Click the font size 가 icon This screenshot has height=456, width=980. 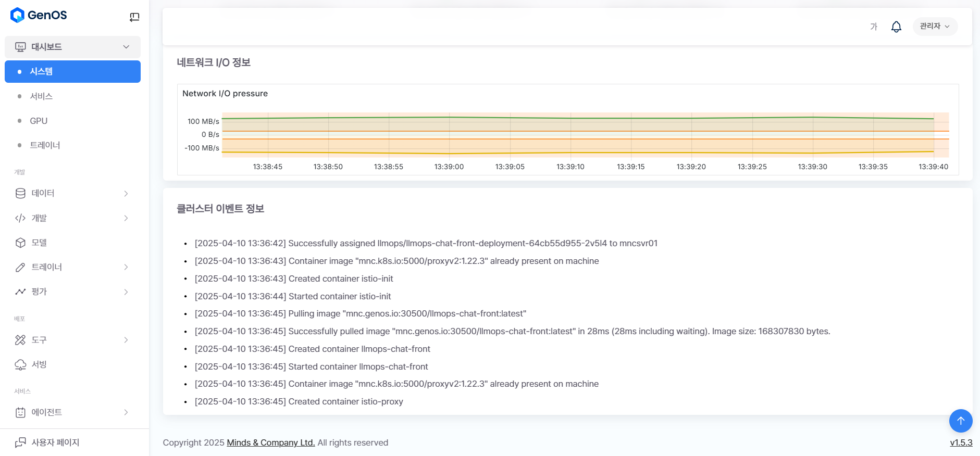pyautogui.click(x=874, y=27)
